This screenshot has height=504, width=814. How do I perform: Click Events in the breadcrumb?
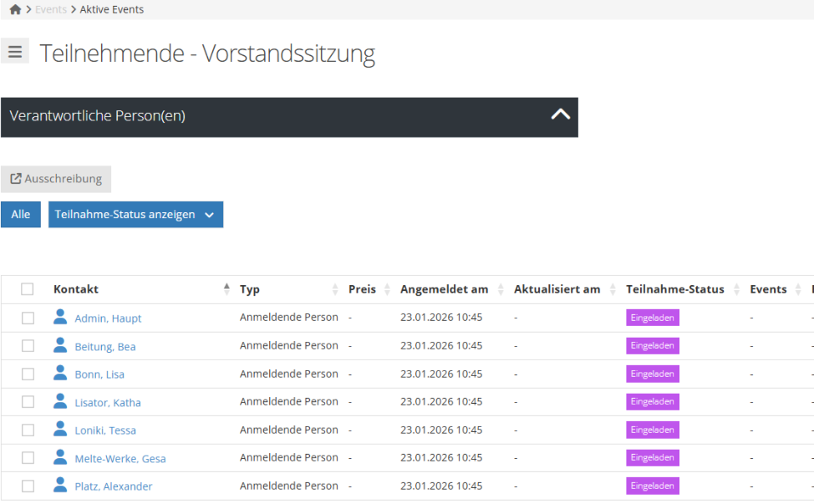pos(50,10)
